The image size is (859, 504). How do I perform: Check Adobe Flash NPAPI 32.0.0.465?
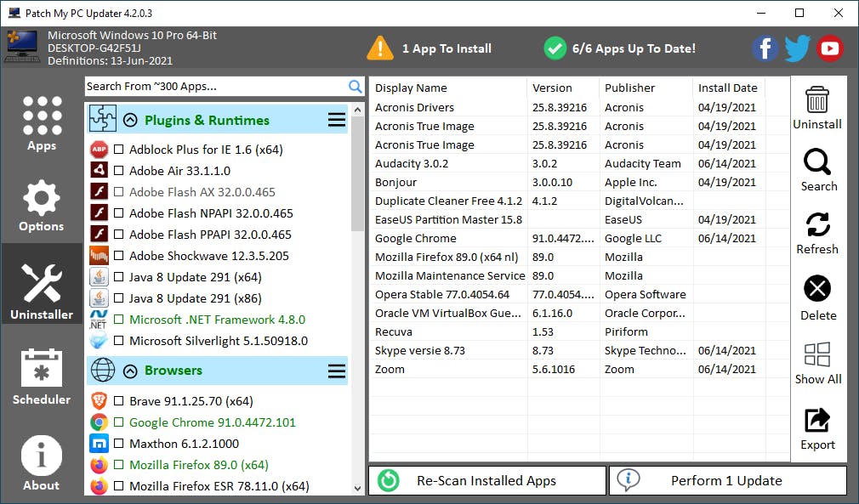[118, 213]
